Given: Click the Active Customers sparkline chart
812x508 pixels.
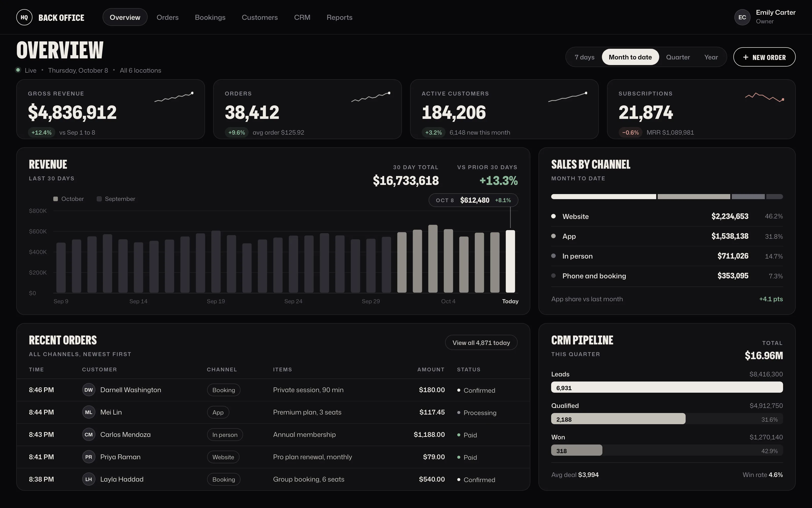Looking at the screenshot, I should 568,97.
